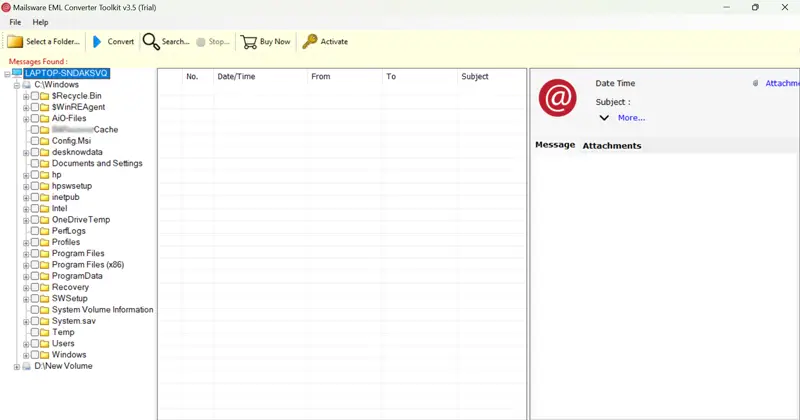Check the Profiles folder checkbox
Viewport: 800px width, 420px height.
click(35, 242)
